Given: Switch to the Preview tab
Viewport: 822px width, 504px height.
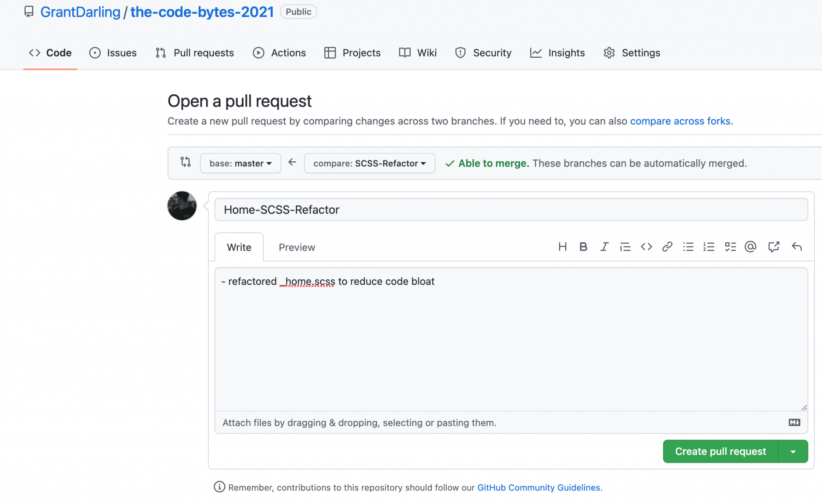Looking at the screenshot, I should tap(297, 247).
